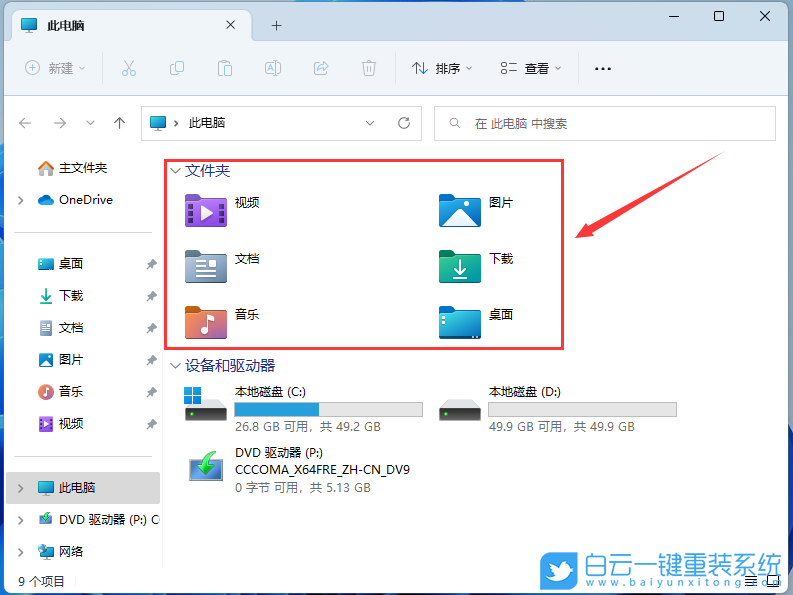Open the more options ellipsis menu

pos(602,68)
